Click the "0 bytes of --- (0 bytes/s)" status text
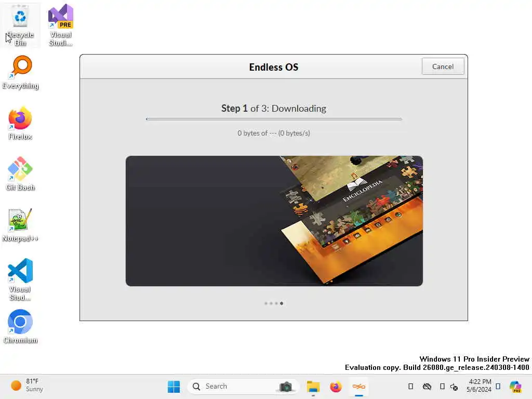The width and height of the screenshot is (532, 399). 274,133
